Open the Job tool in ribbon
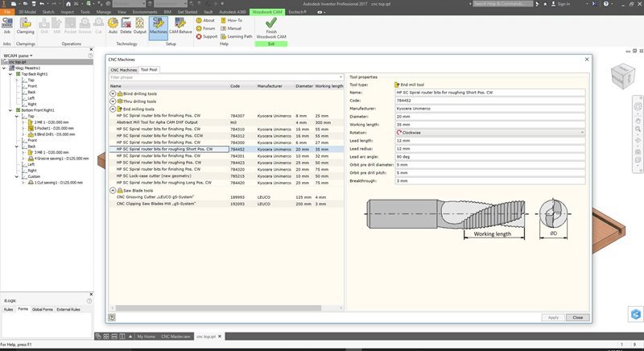The height and width of the screenshot is (351, 644). pos(7,26)
